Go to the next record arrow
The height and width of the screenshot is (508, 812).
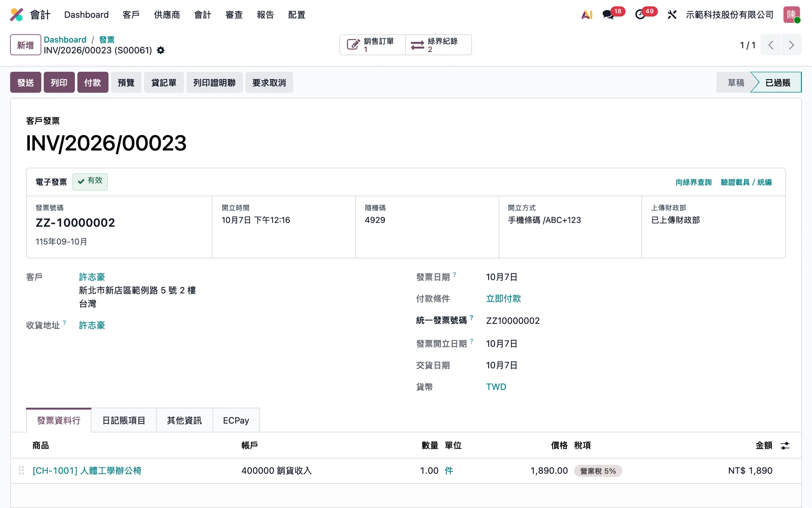(x=791, y=45)
